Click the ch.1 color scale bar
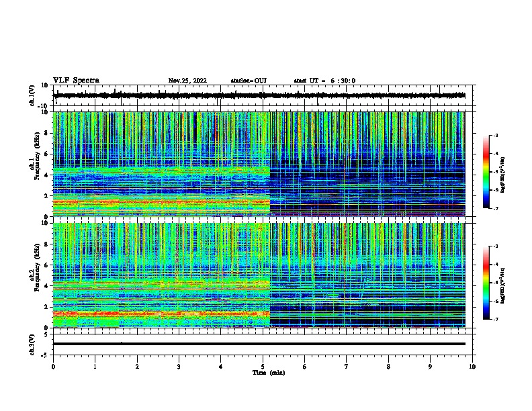The height and width of the screenshot is (411, 532). tap(486, 172)
